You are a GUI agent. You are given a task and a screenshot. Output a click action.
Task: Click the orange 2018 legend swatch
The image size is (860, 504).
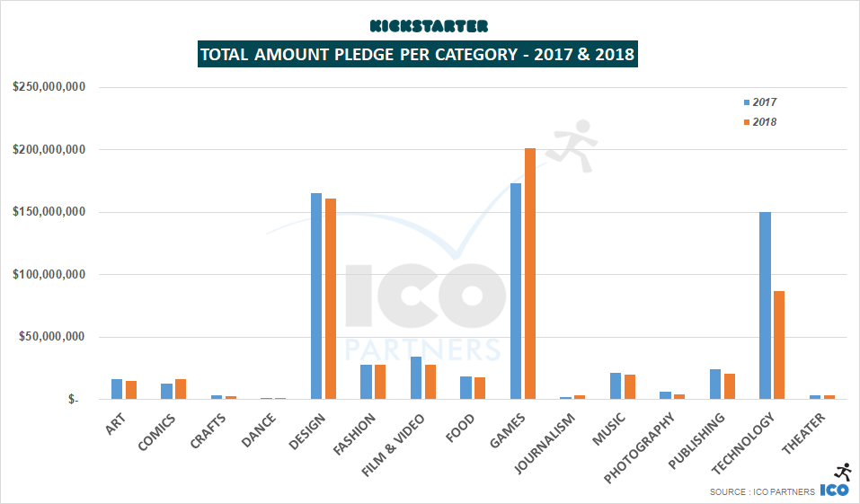[745, 122]
